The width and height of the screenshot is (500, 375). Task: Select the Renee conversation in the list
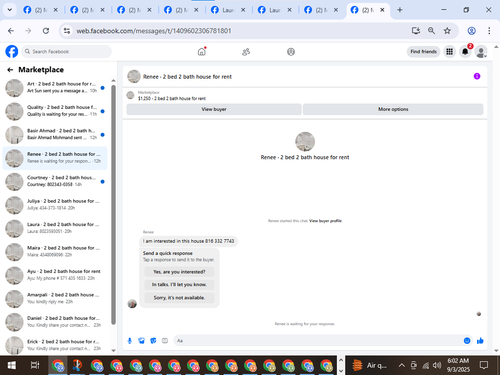(x=55, y=158)
